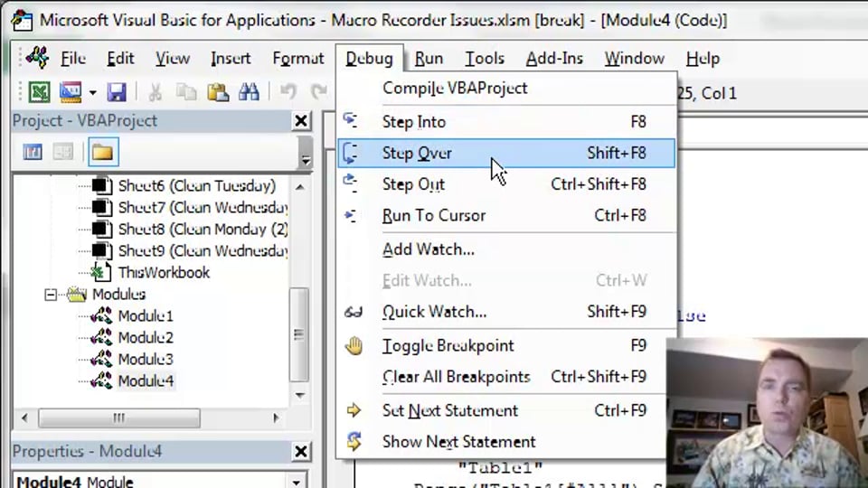Screen dimensions: 868x488
Task: Open the View menu
Action: (x=172, y=58)
